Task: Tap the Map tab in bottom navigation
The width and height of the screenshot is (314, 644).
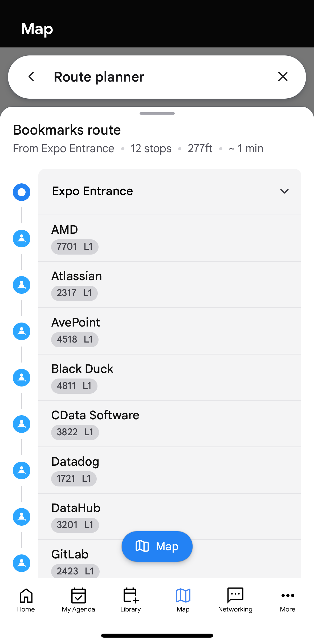Action: (x=183, y=600)
